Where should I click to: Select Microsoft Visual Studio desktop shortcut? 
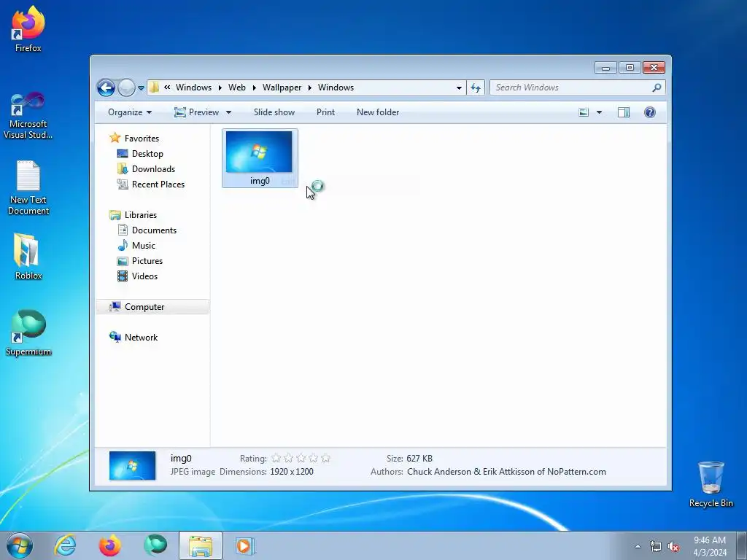28,116
